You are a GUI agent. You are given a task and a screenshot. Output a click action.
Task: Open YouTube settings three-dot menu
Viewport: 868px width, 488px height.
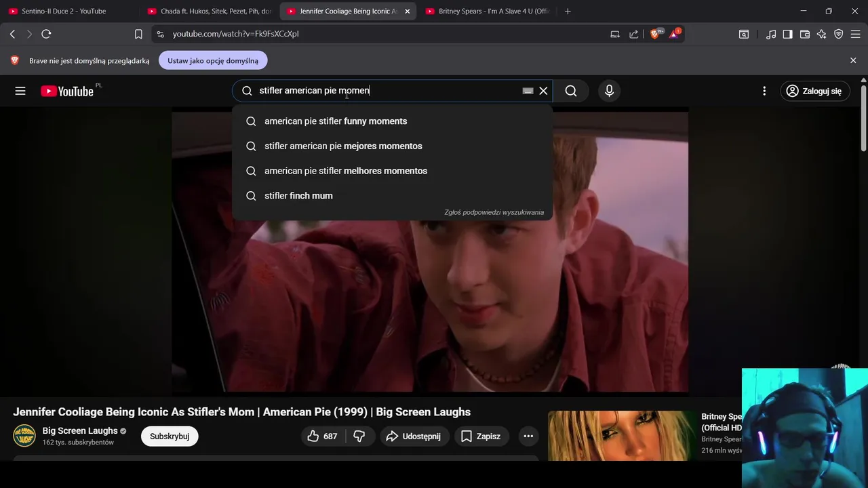coord(764,91)
